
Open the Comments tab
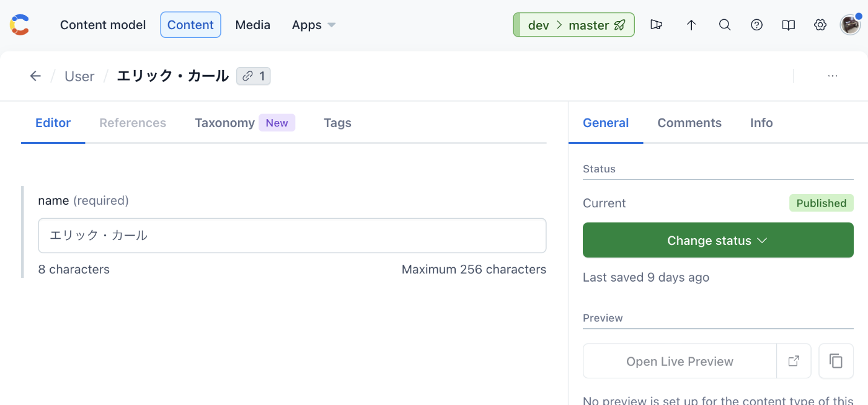point(689,123)
